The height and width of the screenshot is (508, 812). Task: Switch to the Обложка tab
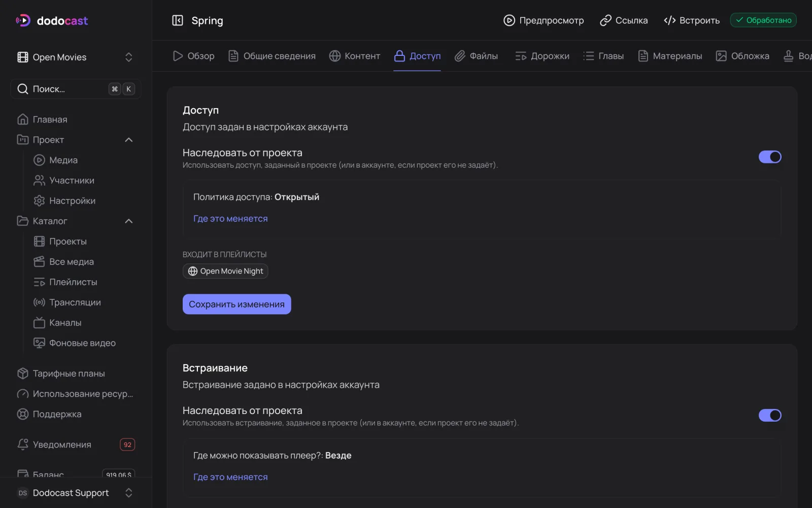click(742, 56)
